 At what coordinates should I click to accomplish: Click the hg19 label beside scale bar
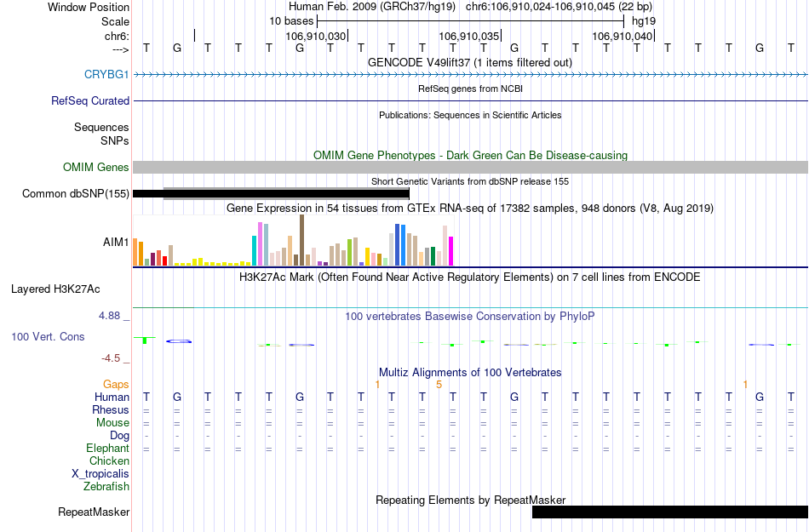pyautogui.click(x=644, y=21)
